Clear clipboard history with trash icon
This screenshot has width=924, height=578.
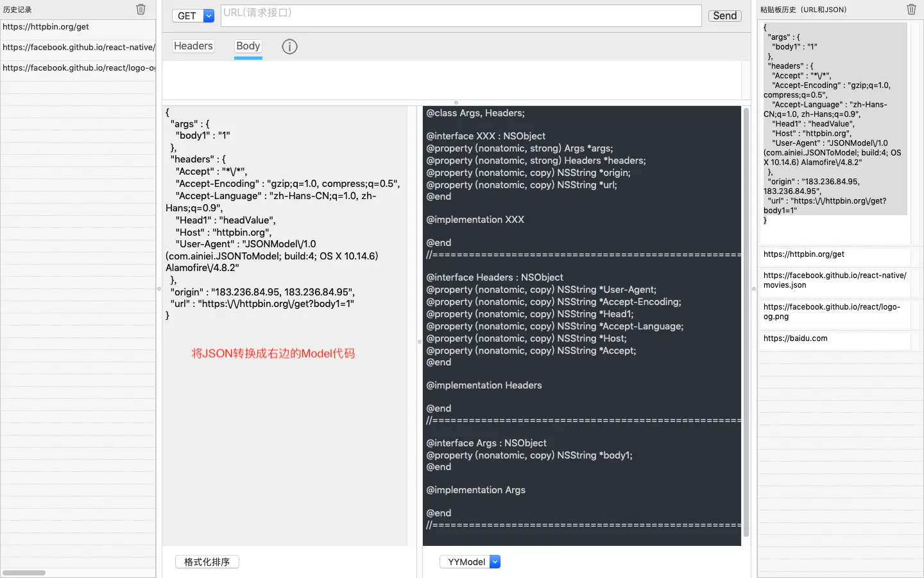pyautogui.click(x=911, y=10)
